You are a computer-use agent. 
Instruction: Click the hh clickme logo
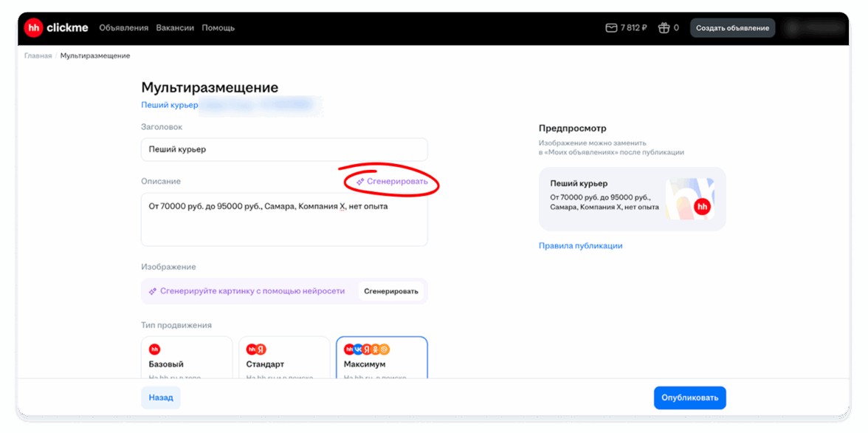click(x=56, y=28)
